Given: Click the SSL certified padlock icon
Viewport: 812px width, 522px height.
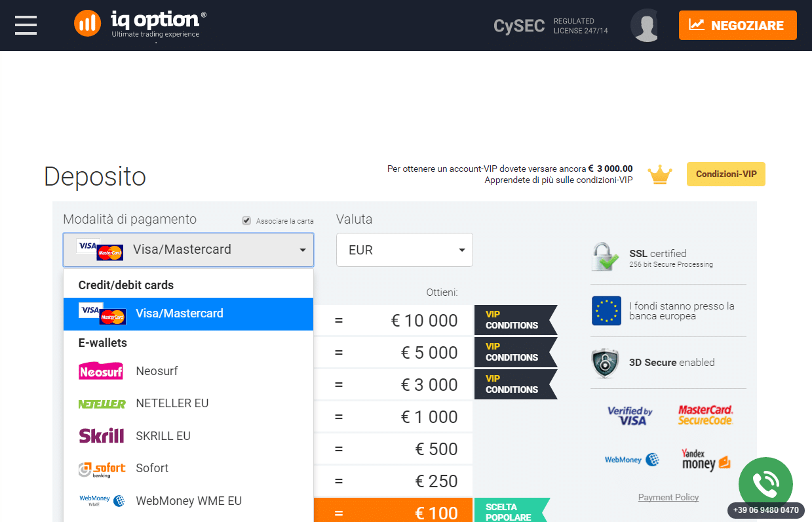Looking at the screenshot, I should tap(605, 257).
